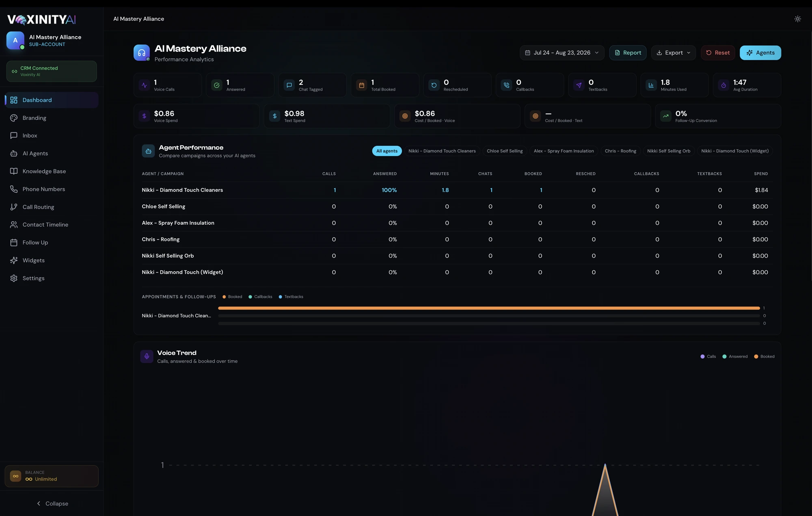Click $1.84 spend for Nikki Diamond Touch Cleaners

(x=761, y=190)
